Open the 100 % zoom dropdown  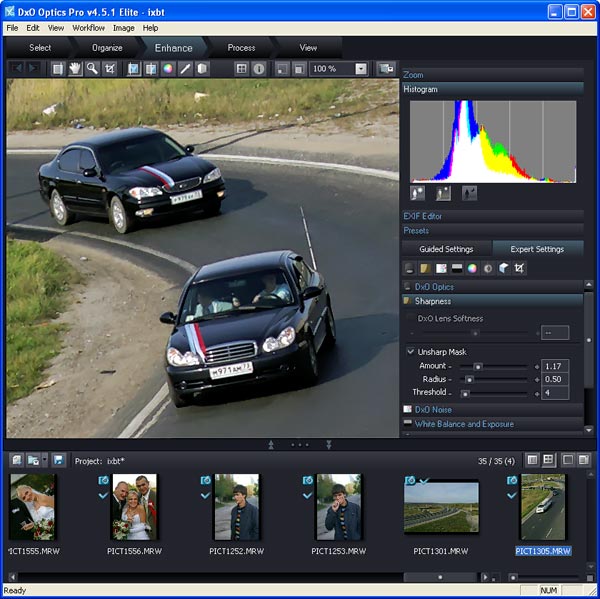coord(361,69)
